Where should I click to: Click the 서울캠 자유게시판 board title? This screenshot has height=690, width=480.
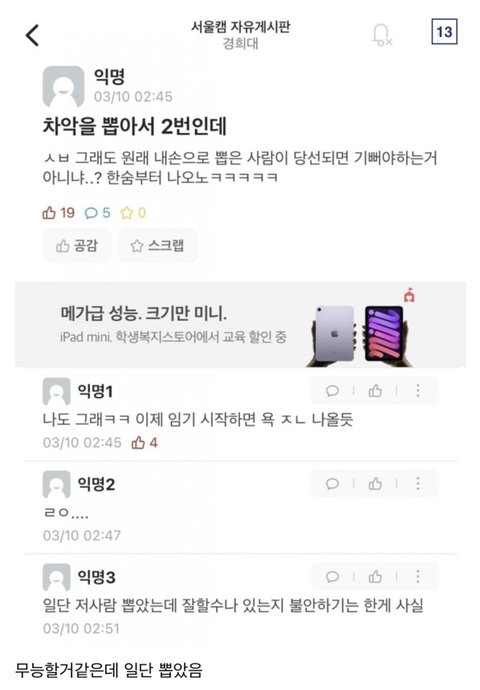coord(241,27)
